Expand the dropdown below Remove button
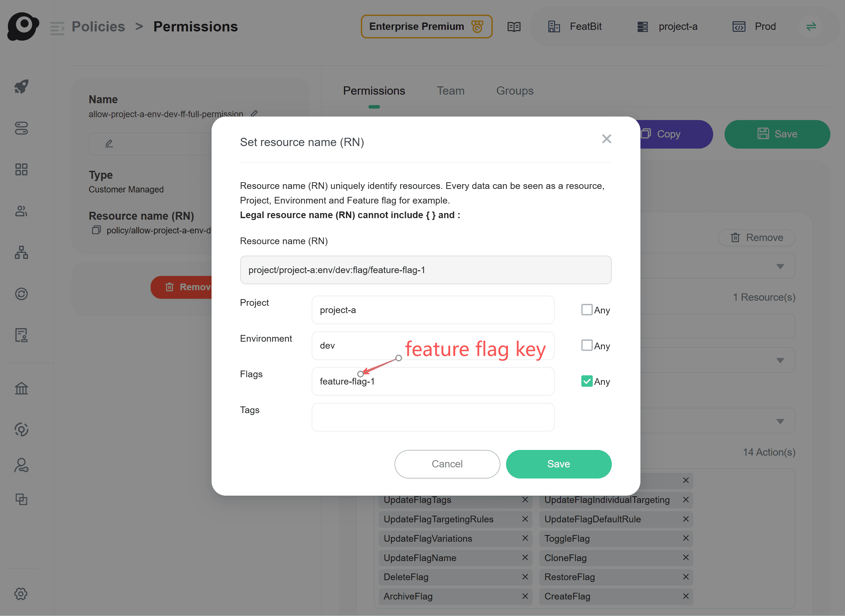This screenshot has width=845, height=616. click(x=780, y=266)
